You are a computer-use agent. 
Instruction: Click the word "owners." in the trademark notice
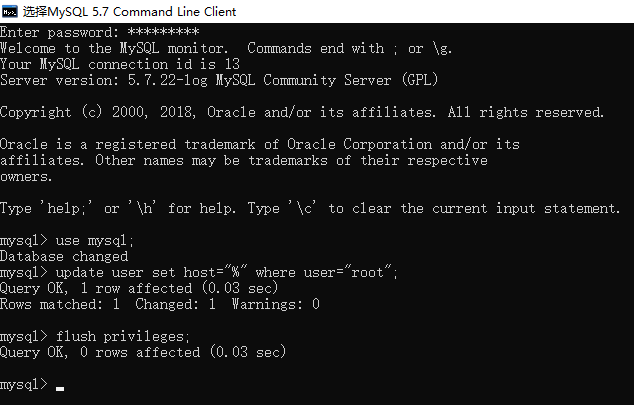(x=27, y=176)
